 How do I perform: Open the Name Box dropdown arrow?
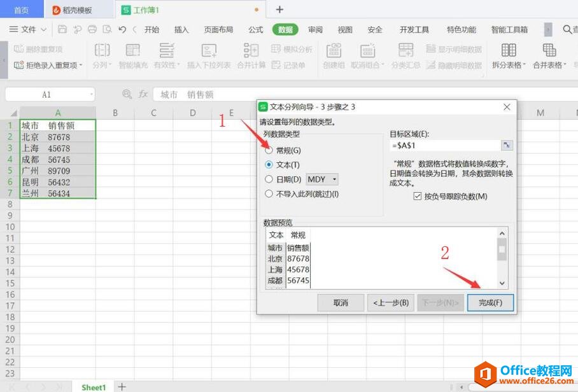pyautogui.click(x=92, y=95)
